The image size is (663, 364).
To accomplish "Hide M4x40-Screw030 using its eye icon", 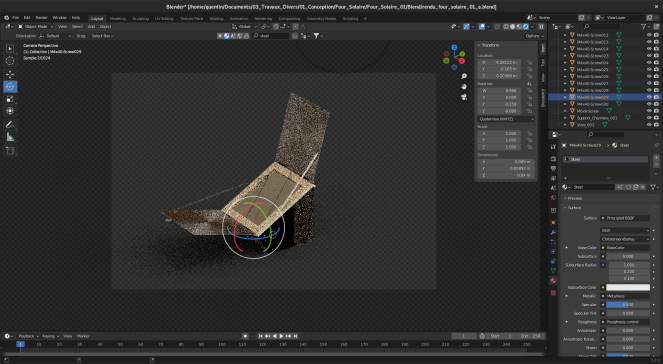I will pos(649,104).
